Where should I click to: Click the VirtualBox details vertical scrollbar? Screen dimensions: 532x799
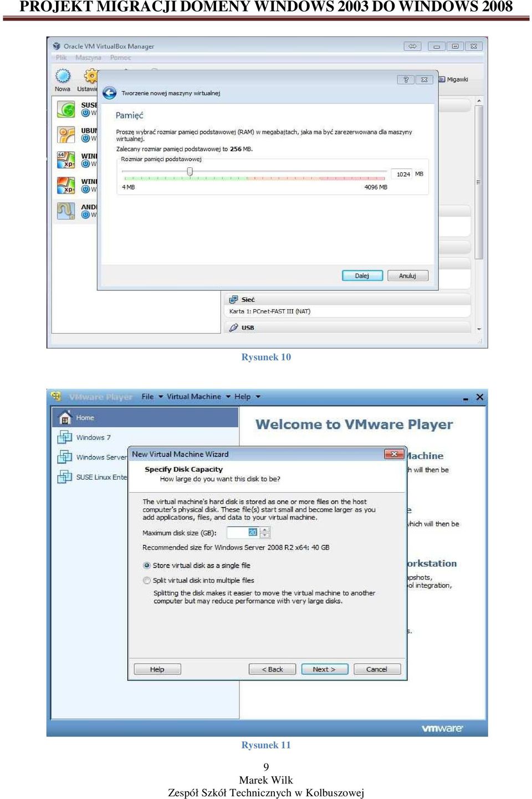[479, 183]
